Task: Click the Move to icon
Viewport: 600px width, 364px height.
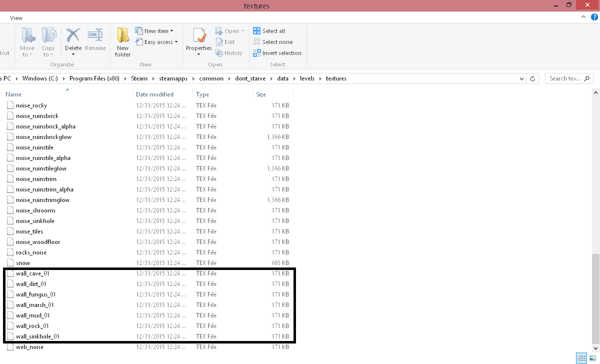Action: click(x=27, y=38)
